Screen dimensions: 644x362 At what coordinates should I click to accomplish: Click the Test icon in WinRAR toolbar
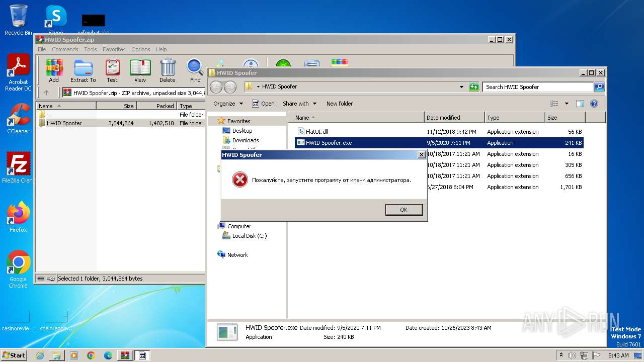point(112,71)
